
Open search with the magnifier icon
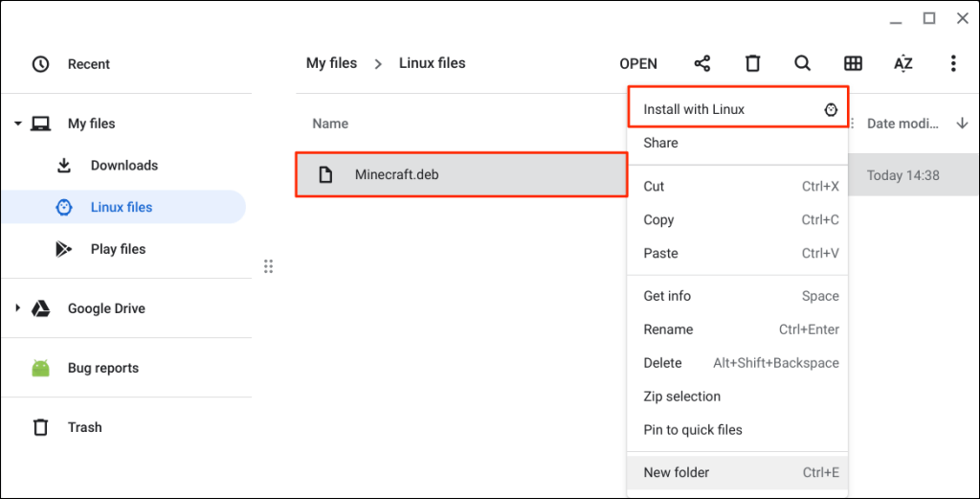(x=803, y=64)
